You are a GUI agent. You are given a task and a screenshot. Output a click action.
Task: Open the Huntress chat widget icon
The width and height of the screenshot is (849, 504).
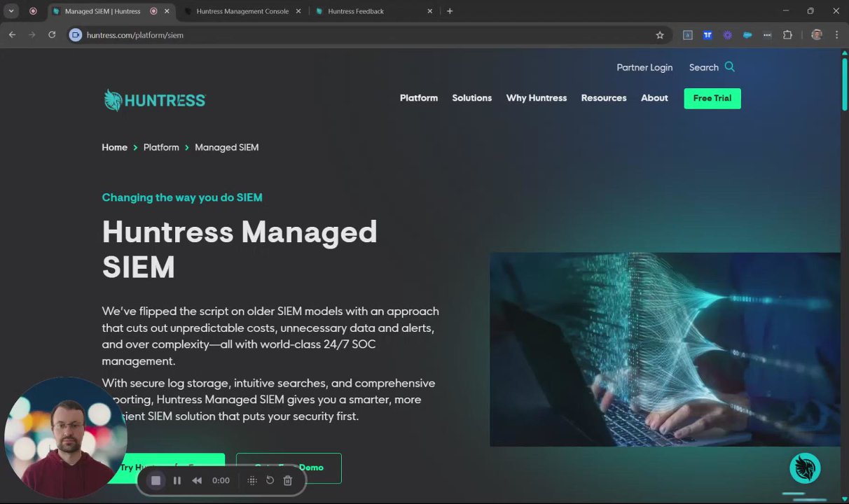[805, 468]
